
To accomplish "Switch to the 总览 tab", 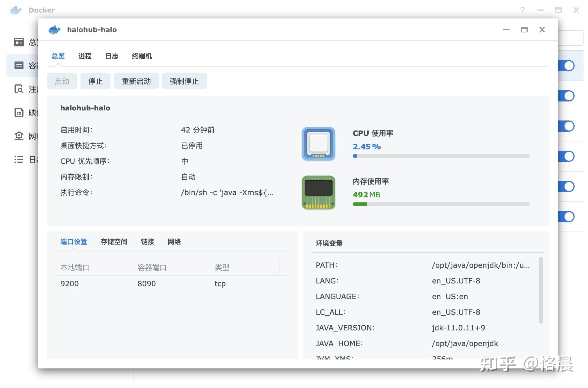I will [x=58, y=56].
